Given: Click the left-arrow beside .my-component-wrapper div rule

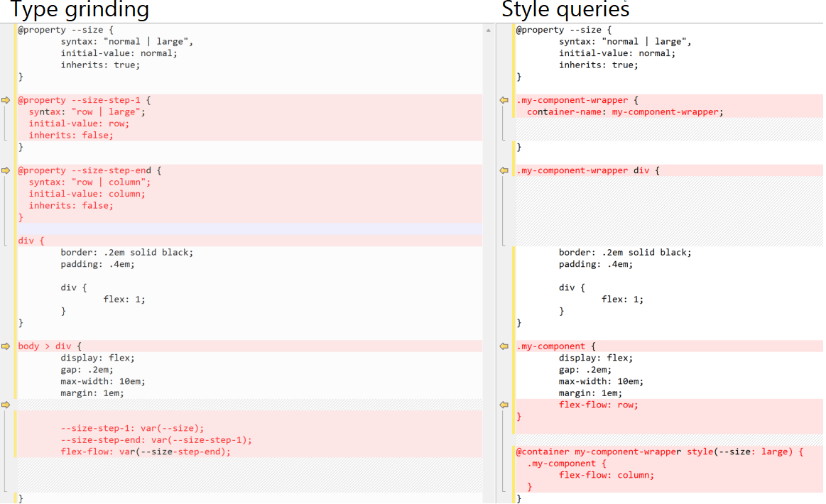Looking at the screenshot, I should [504, 170].
